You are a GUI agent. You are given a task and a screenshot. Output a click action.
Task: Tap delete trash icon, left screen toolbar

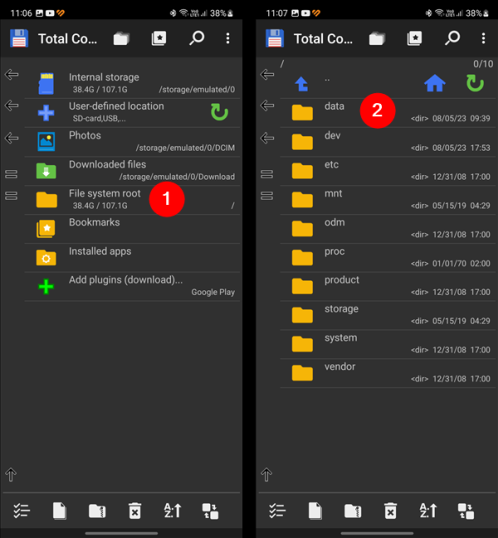tap(135, 511)
